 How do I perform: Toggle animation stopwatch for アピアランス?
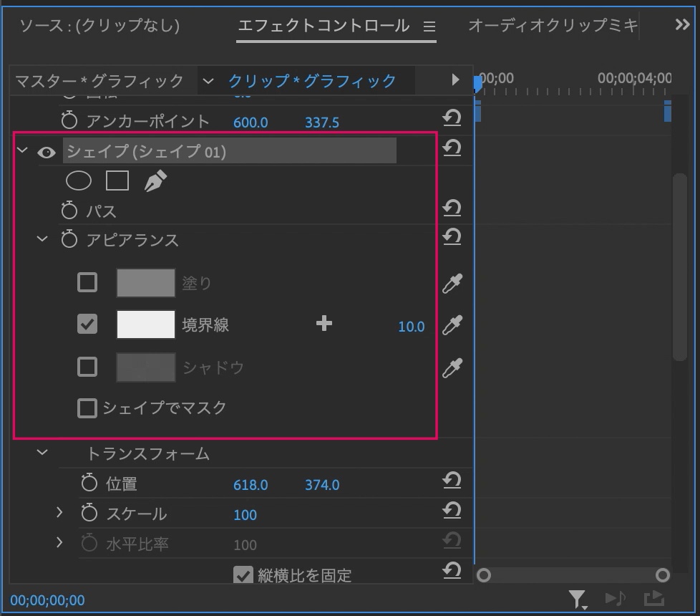click(69, 239)
